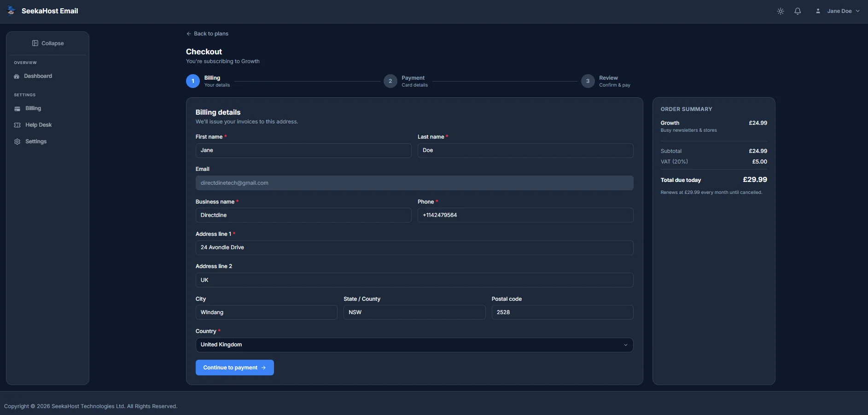Open Help Desk in the sidebar
This screenshot has width=868, height=415.
tap(33, 125)
